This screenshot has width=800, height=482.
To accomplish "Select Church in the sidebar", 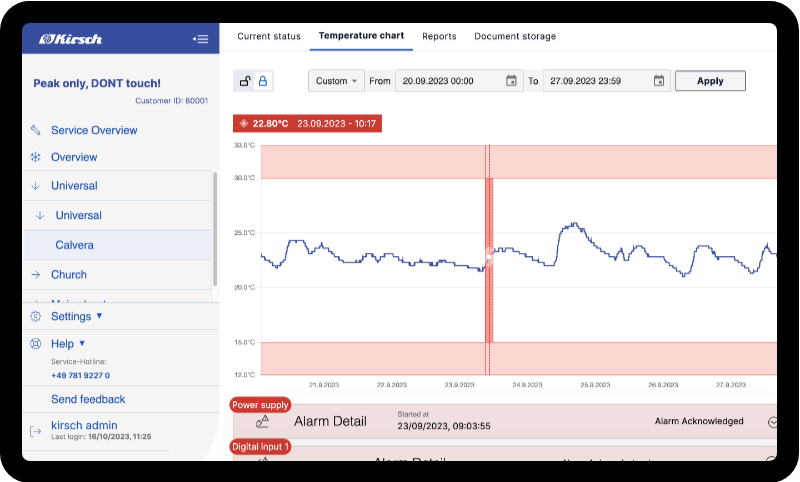I will click(x=69, y=274).
